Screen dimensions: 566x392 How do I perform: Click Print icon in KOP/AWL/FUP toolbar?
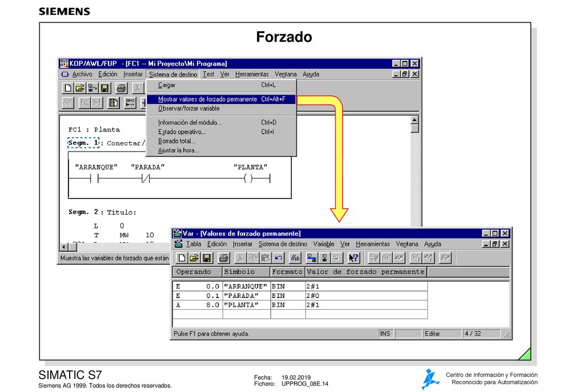pyautogui.click(x=121, y=88)
